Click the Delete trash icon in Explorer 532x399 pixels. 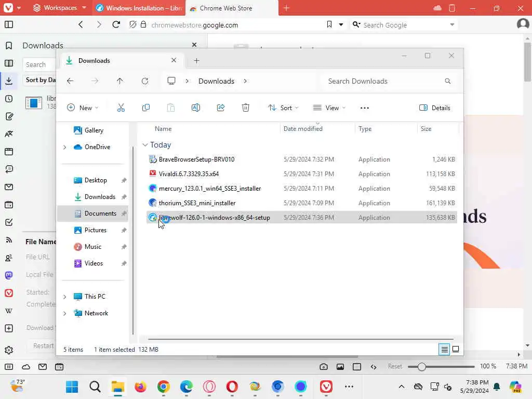[x=246, y=108]
